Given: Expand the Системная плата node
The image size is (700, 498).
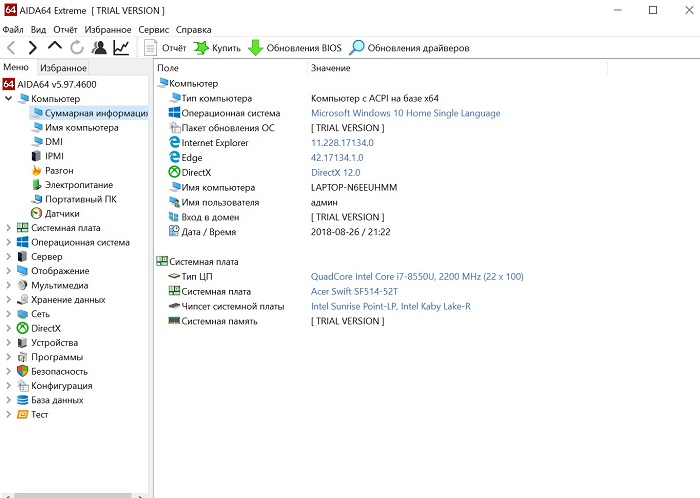Looking at the screenshot, I should 8,228.
